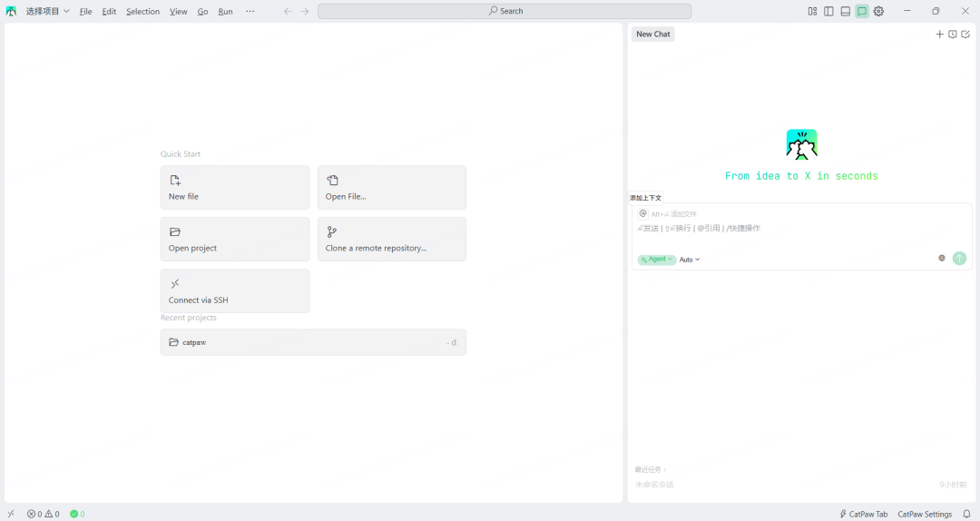Viewport: 980px width, 521px height.
Task: Toggle the primary sidebar layout icon
Action: point(828,11)
